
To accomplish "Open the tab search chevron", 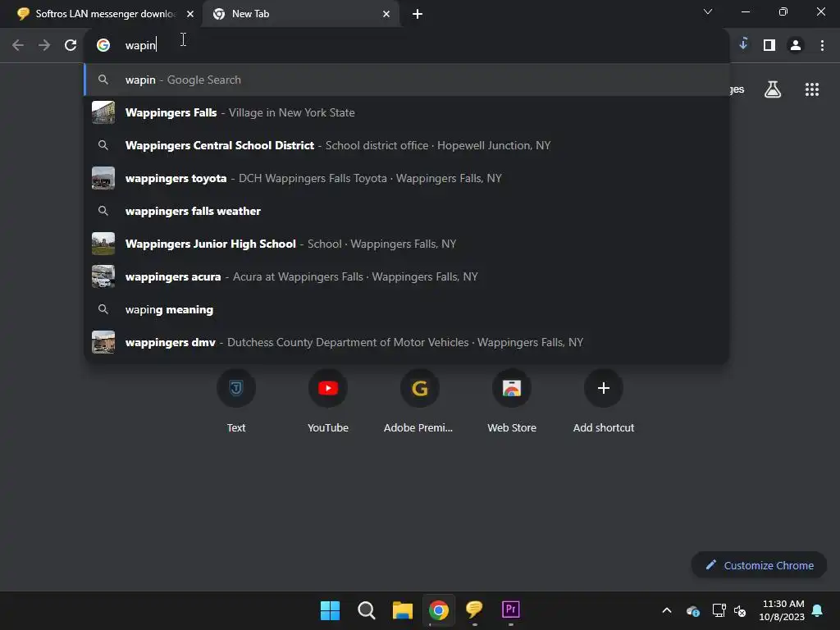I will pyautogui.click(x=708, y=11).
